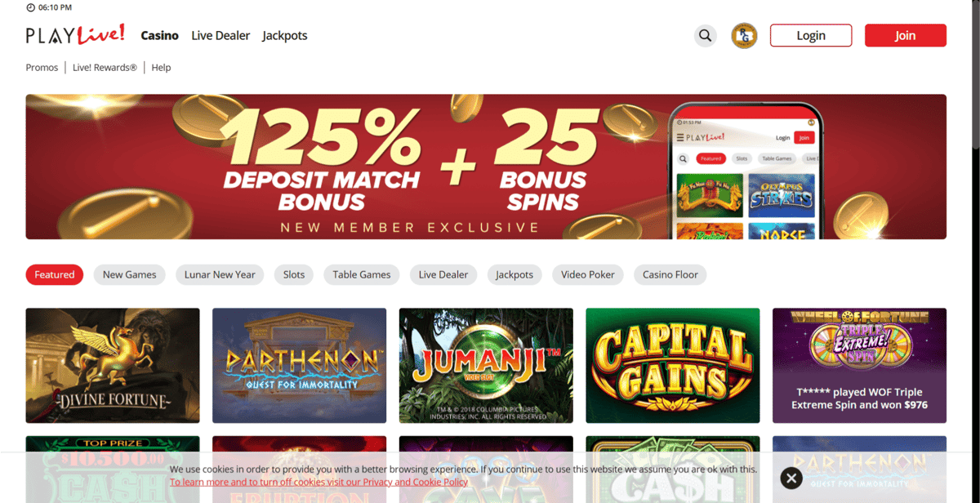Click the RG responsible gaming badge
Image resolution: width=980 pixels, height=503 pixels.
click(x=744, y=35)
